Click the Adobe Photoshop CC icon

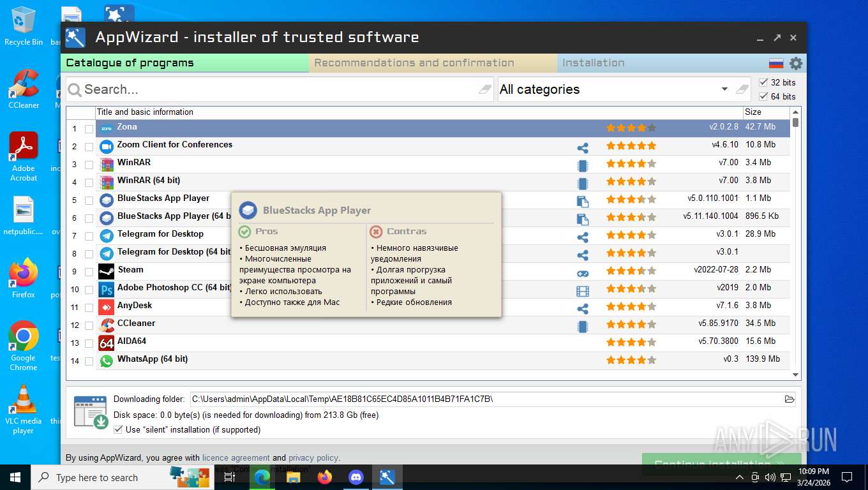click(x=107, y=289)
